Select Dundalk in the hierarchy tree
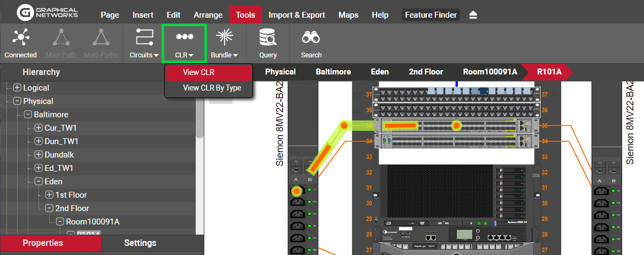Image resolution: width=644 pixels, height=255 pixels. click(59, 155)
